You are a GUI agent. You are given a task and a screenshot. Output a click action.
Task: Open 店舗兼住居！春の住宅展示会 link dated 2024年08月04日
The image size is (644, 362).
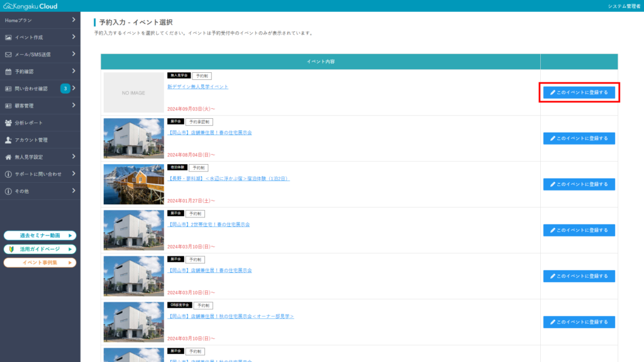pyautogui.click(x=209, y=133)
